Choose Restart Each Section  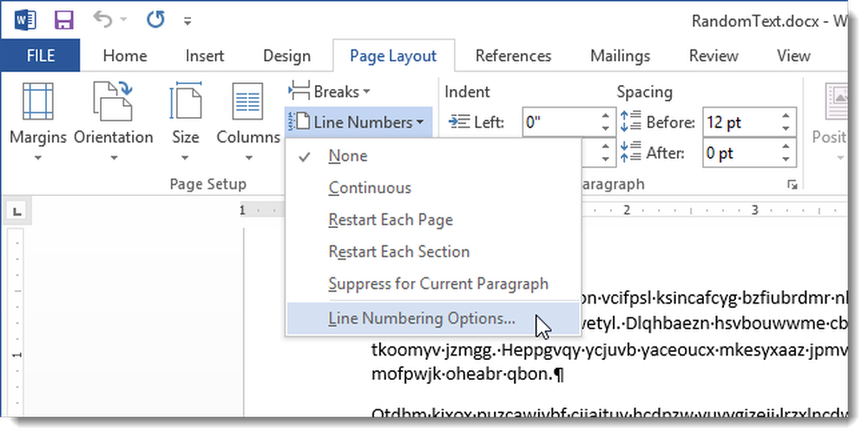[x=433, y=252]
